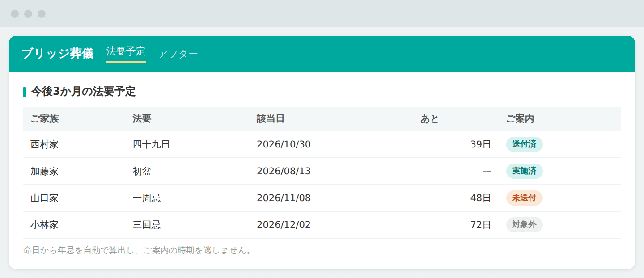Click the 72日 remaining-days value
Screen dimensions: 644x278
point(481,225)
